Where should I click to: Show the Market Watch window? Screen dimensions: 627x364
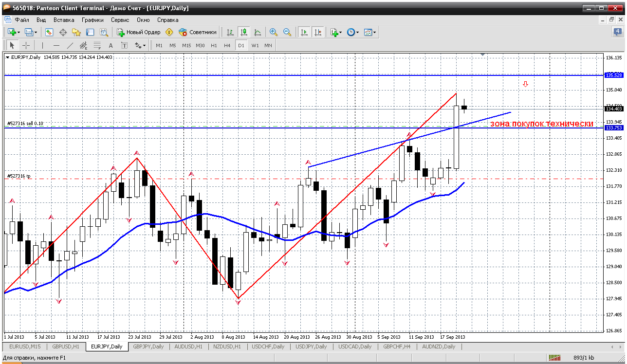tap(49, 32)
